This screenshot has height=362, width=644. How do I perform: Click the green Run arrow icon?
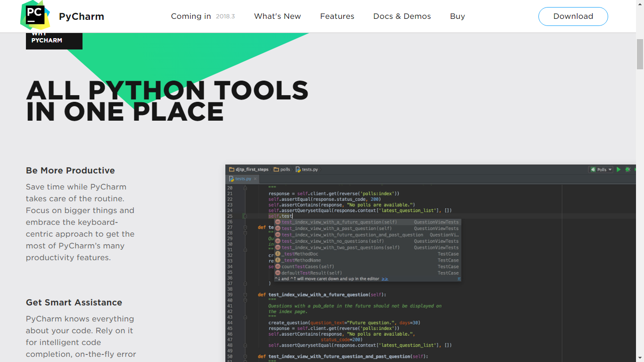point(619,170)
